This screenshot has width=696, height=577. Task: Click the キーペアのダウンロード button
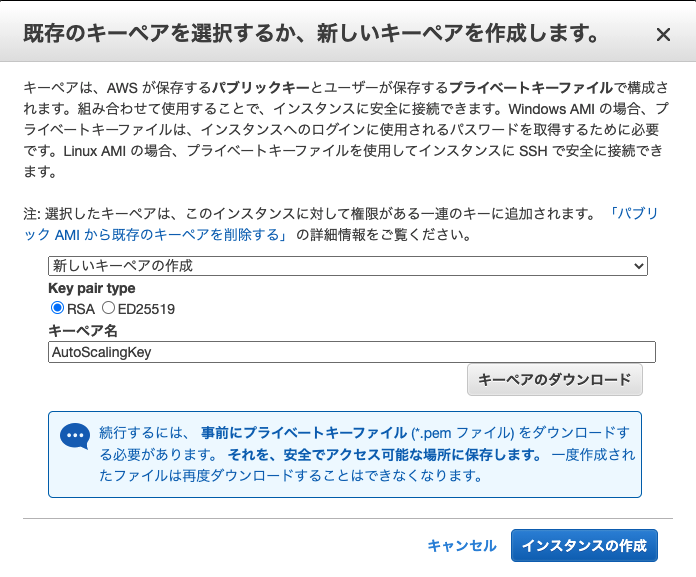554,379
